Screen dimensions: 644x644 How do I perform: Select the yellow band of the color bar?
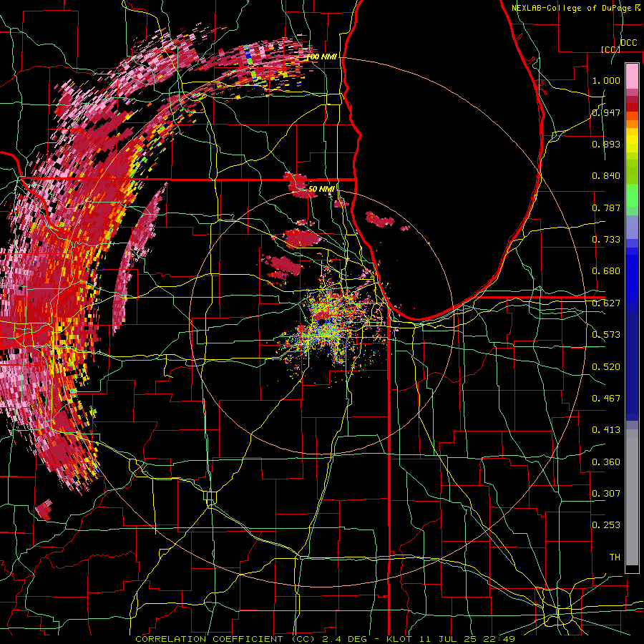coord(632,141)
